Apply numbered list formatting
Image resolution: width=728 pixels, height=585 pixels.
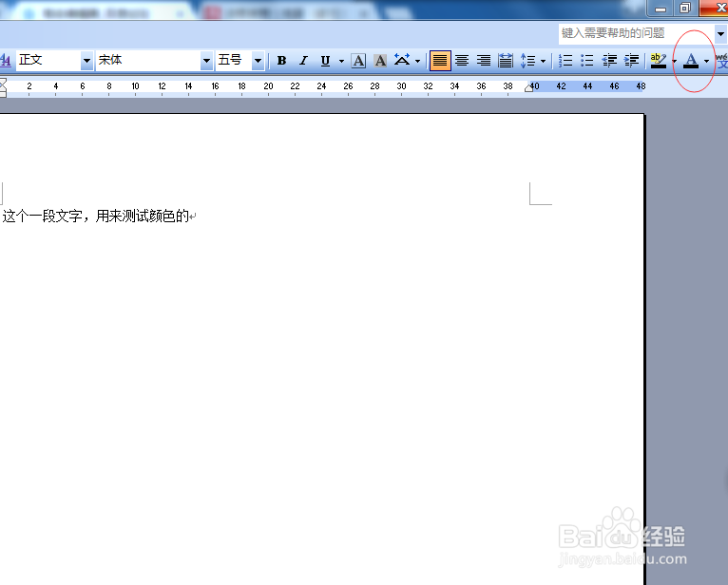click(565, 61)
